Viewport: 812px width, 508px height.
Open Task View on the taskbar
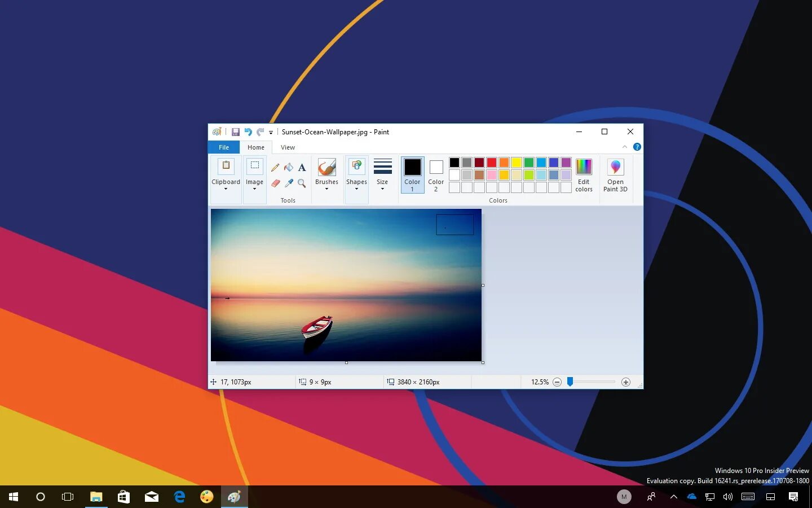[68, 497]
